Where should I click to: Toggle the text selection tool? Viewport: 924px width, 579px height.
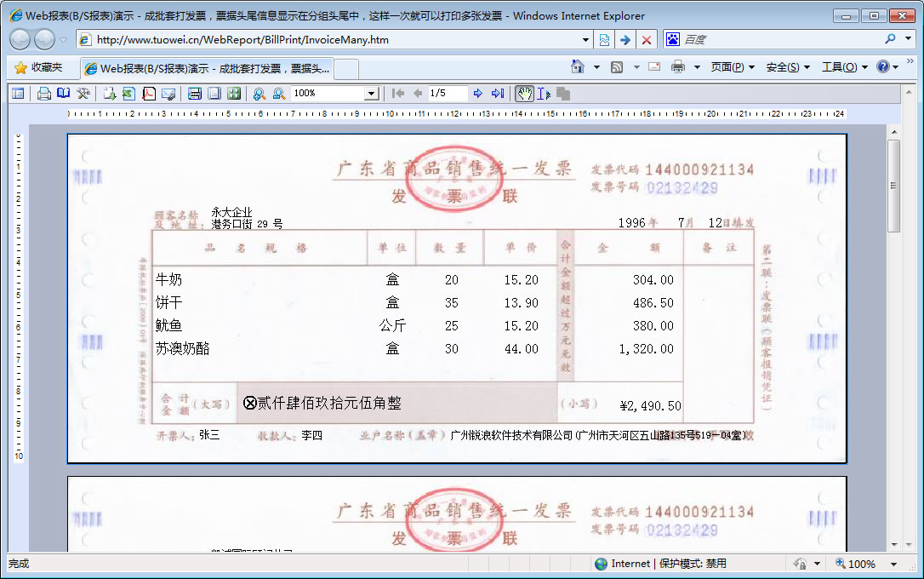pos(543,94)
